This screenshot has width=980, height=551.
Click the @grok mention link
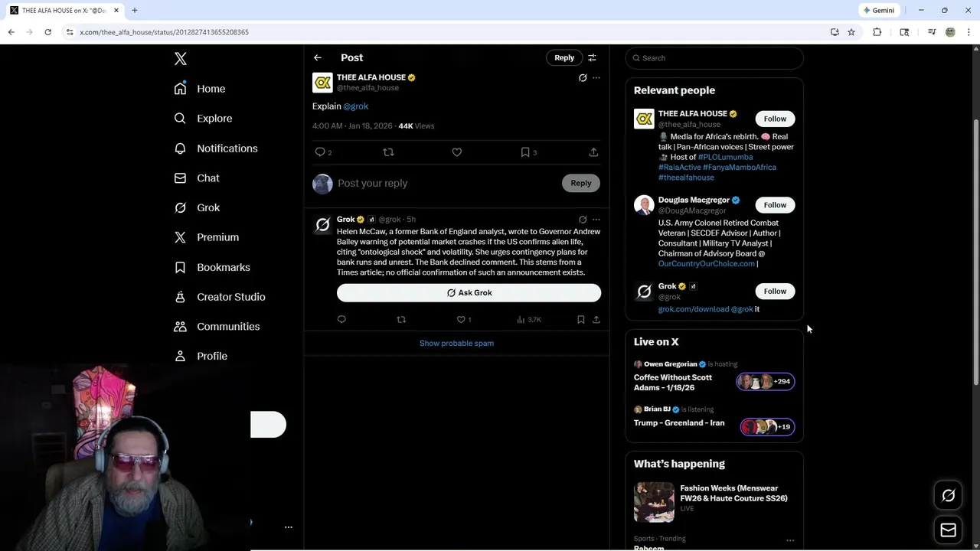pyautogui.click(x=355, y=106)
